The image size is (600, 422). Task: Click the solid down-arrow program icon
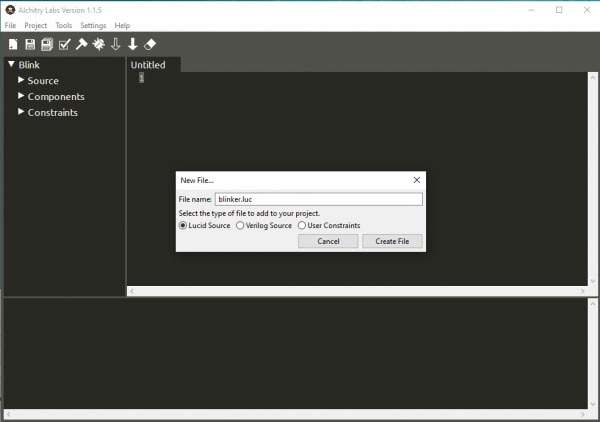click(x=132, y=44)
